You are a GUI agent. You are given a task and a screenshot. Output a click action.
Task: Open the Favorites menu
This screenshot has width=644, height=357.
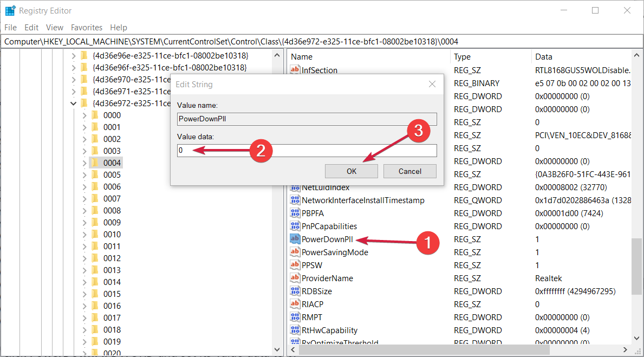click(x=87, y=27)
